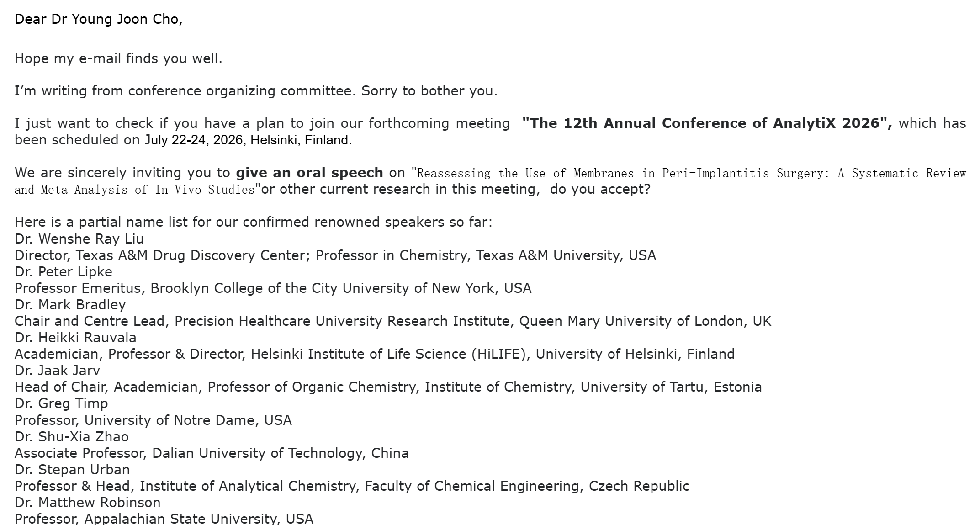Click speaker name 'Dr. Wenshe Ray Liu'

click(x=79, y=239)
